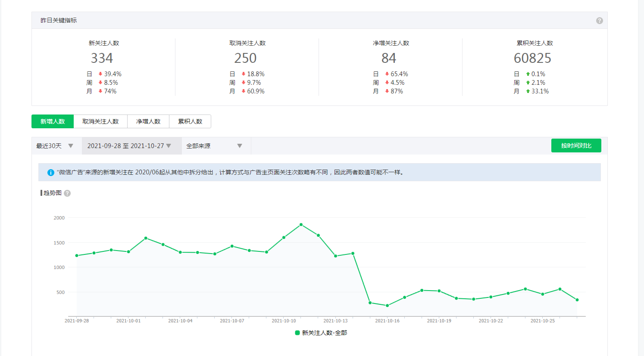Screen dimensions: 644x356
Task: Click red down arrow beside 39.4%
Action: click(x=100, y=74)
